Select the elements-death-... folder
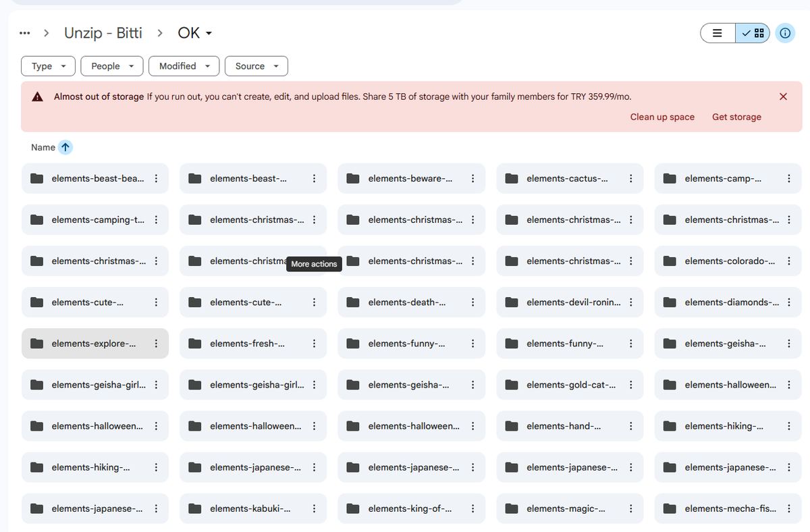810x532 pixels. (x=412, y=302)
